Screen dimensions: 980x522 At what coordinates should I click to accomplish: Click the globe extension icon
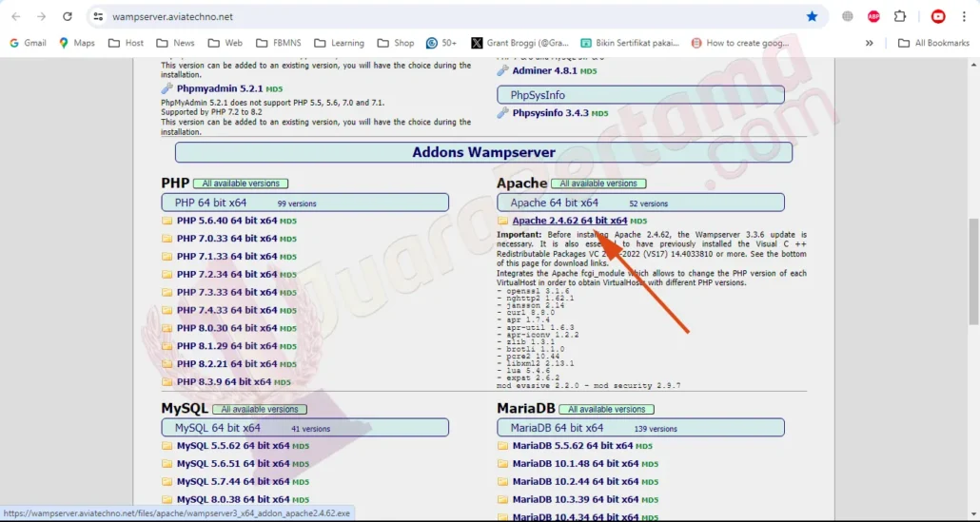tap(848, 17)
